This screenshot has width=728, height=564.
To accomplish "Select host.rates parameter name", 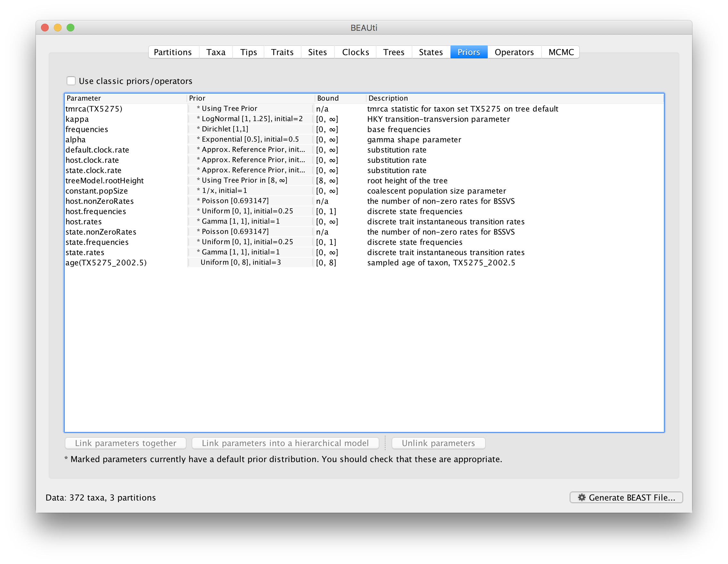I will [83, 222].
